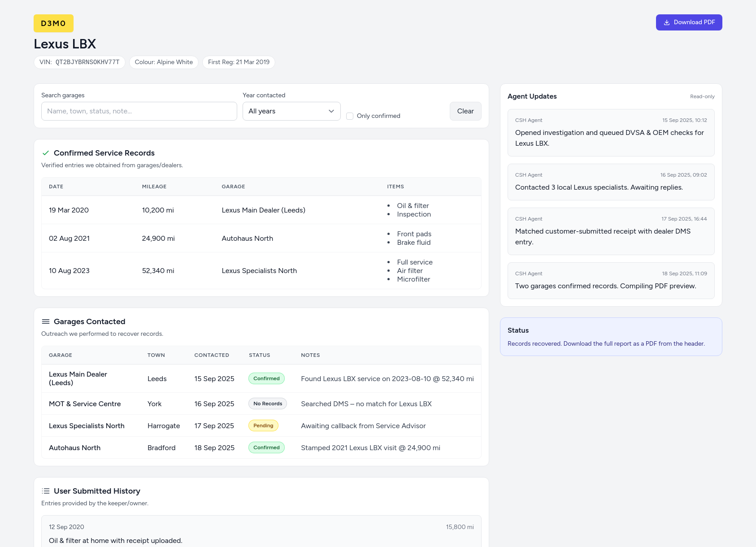
Task: Click the No Records status badge
Action: point(267,404)
